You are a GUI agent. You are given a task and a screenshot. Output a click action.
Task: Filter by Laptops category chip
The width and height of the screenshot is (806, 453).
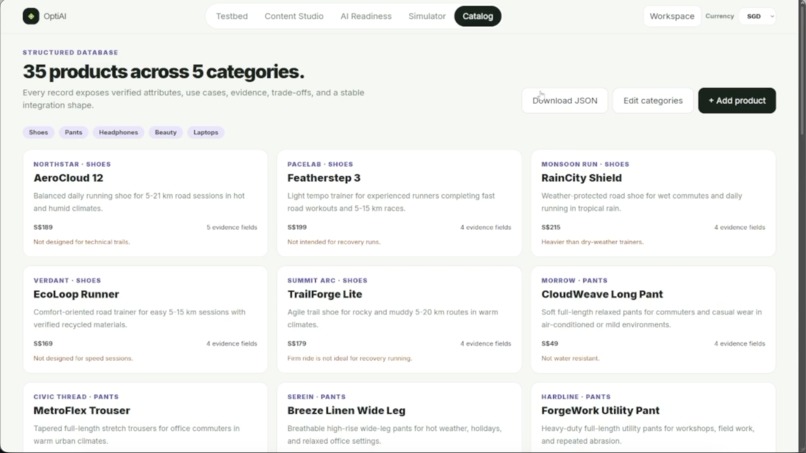[206, 132]
